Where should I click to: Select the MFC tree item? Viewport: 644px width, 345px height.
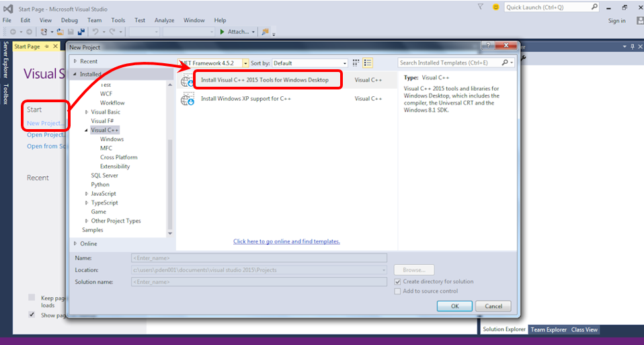point(106,148)
